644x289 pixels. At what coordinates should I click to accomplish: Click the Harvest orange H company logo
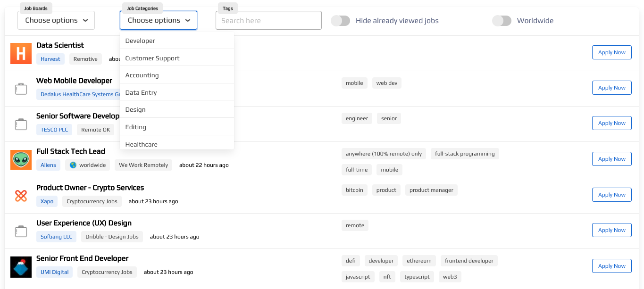pos(21,53)
